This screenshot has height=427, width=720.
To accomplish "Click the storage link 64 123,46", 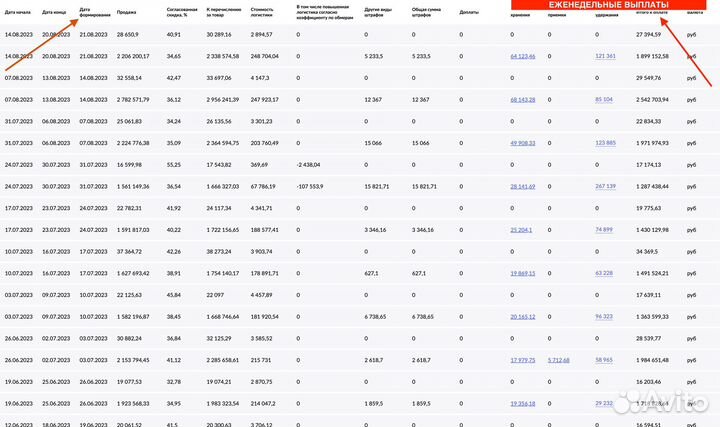I will pos(523,56).
